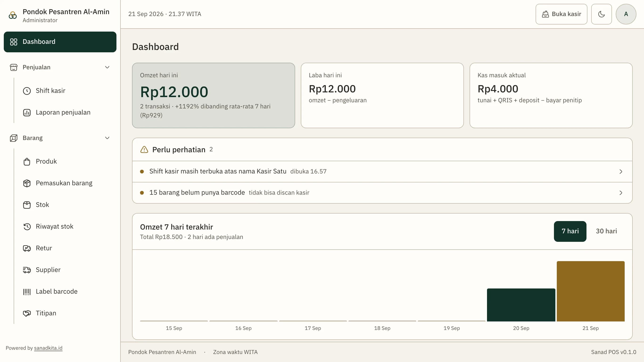Click the gold 21 Sep chart bar

pos(590,291)
